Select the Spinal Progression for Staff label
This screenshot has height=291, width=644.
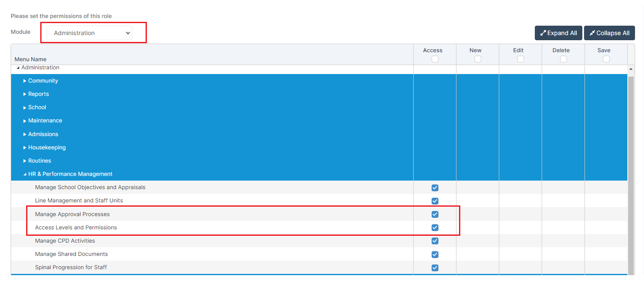pyautogui.click(x=71, y=267)
